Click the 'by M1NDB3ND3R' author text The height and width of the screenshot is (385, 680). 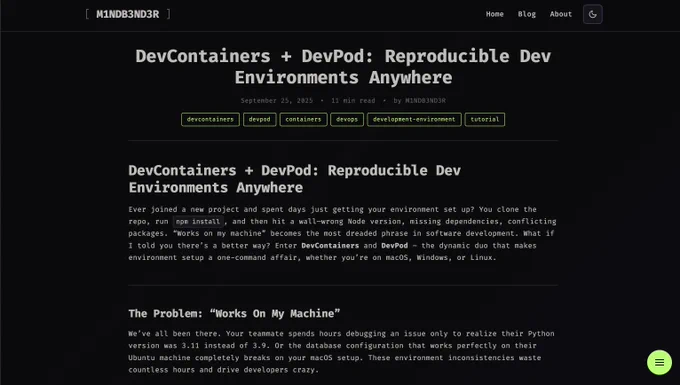[x=419, y=101]
